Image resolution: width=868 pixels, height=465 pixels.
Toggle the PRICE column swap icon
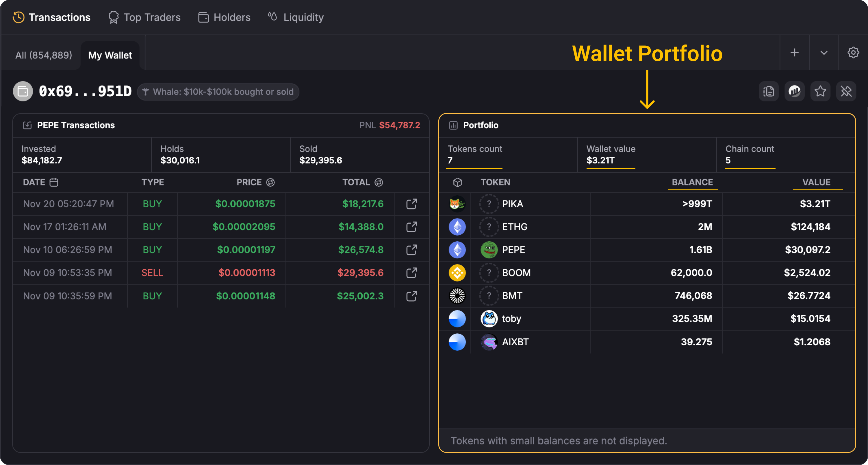(x=270, y=182)
